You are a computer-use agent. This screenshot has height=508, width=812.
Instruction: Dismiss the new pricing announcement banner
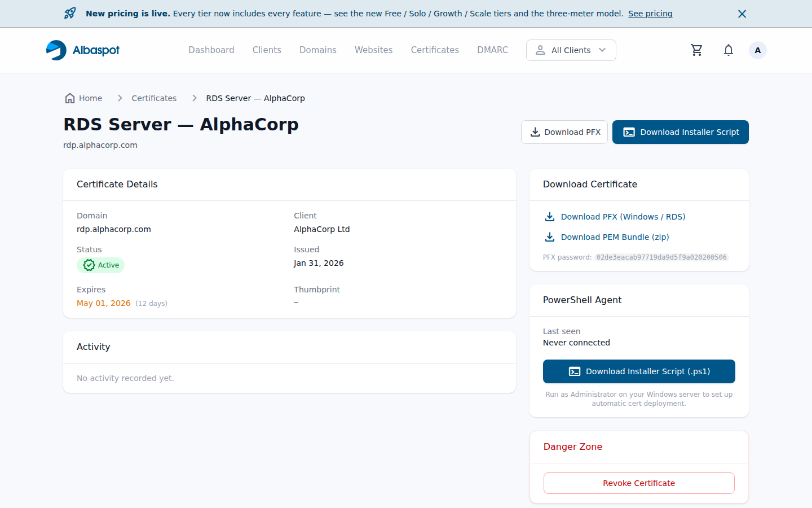coord(742,14)
